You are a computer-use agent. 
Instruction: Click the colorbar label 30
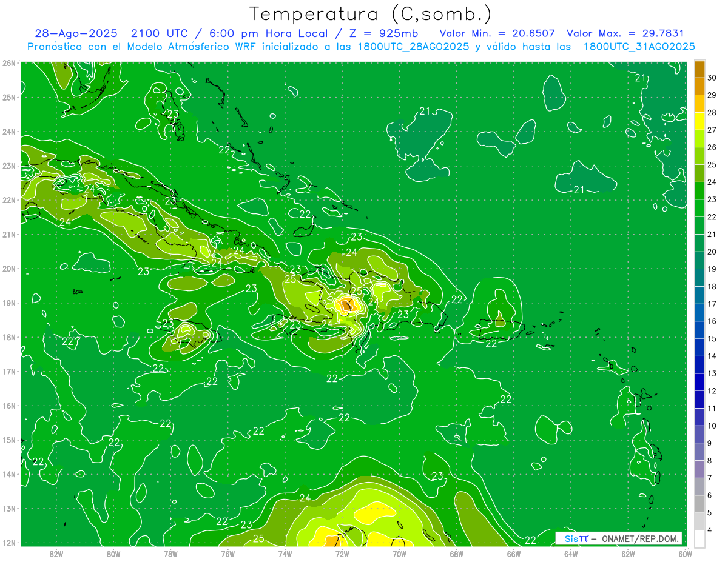(712, 78)
